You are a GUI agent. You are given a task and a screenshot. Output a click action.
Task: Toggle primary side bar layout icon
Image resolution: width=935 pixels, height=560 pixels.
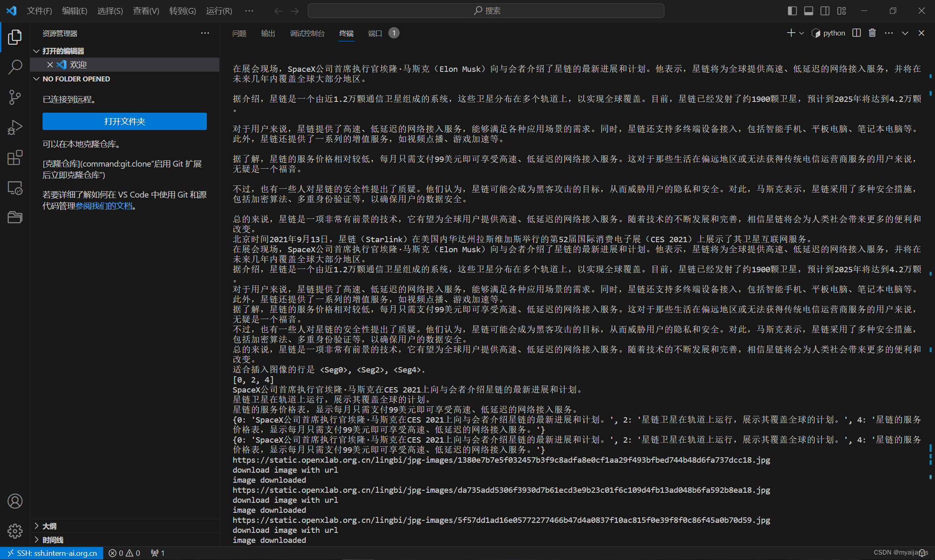792,11
